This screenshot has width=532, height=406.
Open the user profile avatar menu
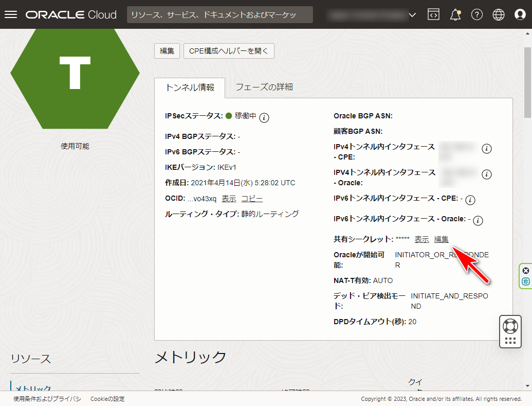click(x=520, y=14)
